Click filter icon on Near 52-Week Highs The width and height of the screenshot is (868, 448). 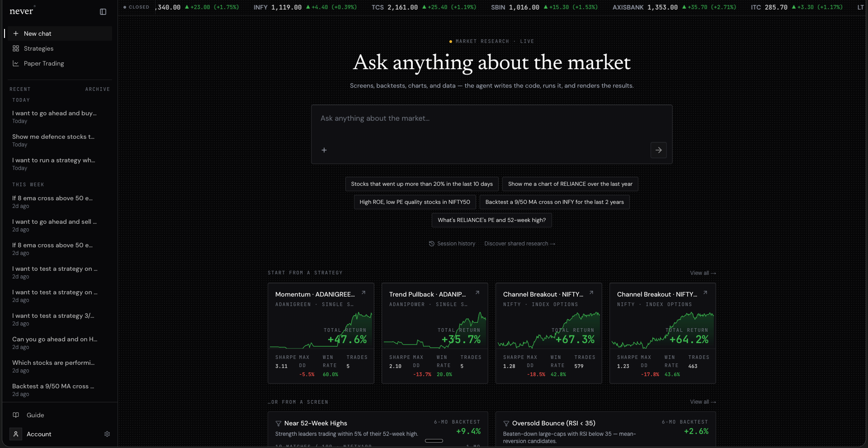278,424
